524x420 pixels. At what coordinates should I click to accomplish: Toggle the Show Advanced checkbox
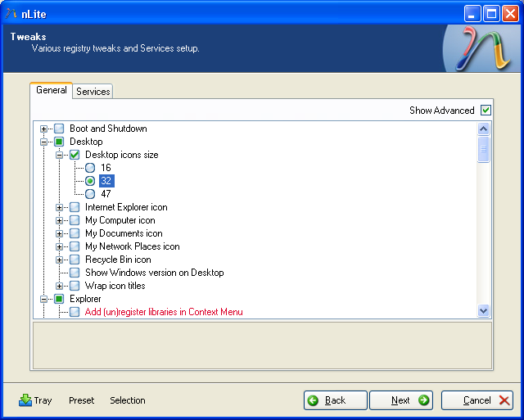486,110
